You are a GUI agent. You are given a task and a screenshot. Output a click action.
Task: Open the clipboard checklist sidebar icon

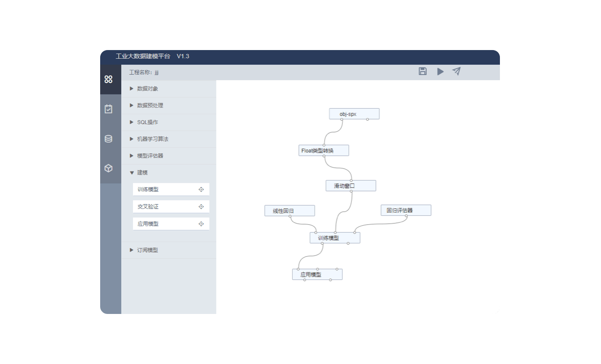click(108, 109)
